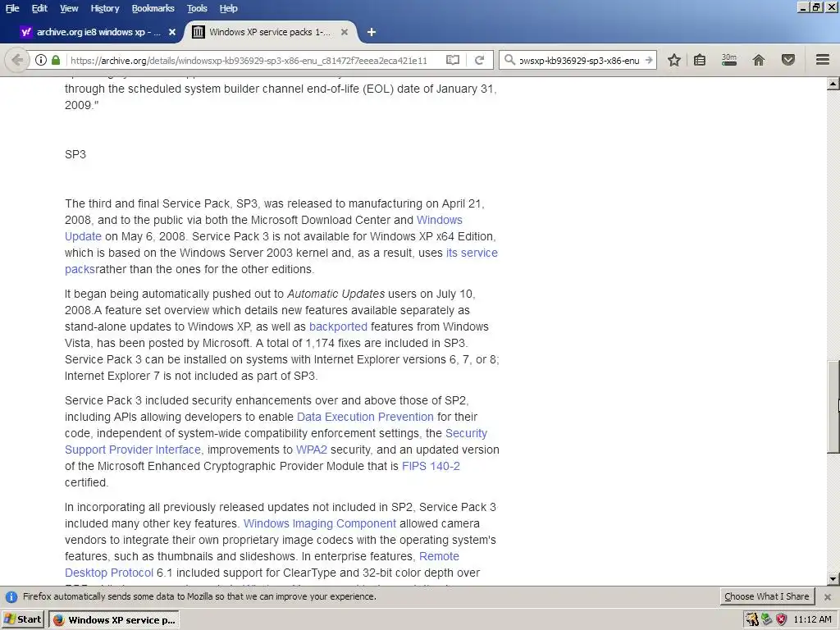Open the Firefox hamburger menu

(822, 60)
